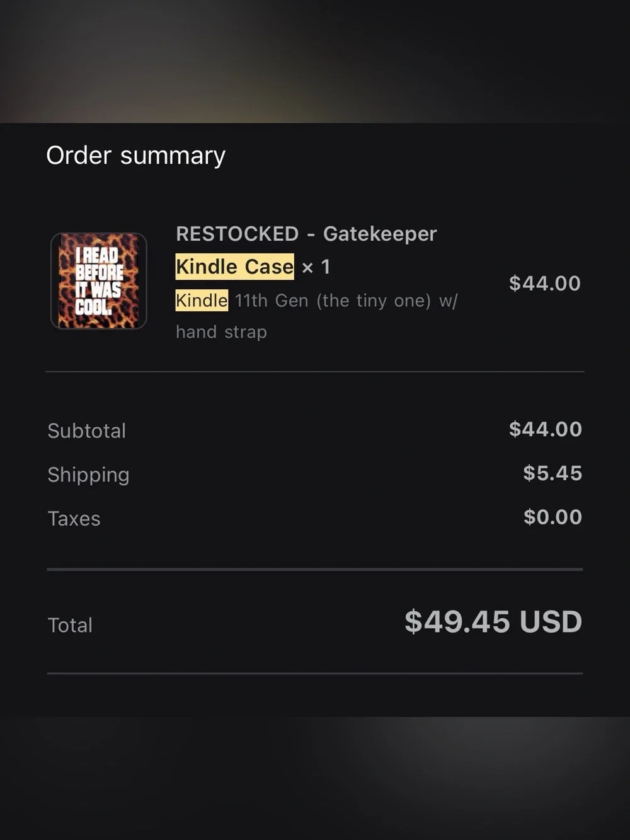Select the RESTOCKED word in product title
Viewport: 630px width, 840px height.
(237, 234)
